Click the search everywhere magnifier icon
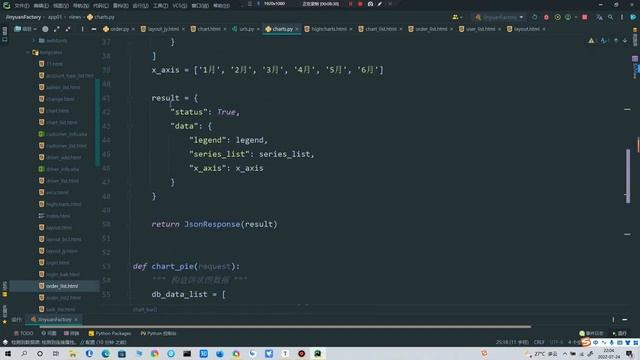Viewport: 640px width, 360px height. [x=611, y=17]
